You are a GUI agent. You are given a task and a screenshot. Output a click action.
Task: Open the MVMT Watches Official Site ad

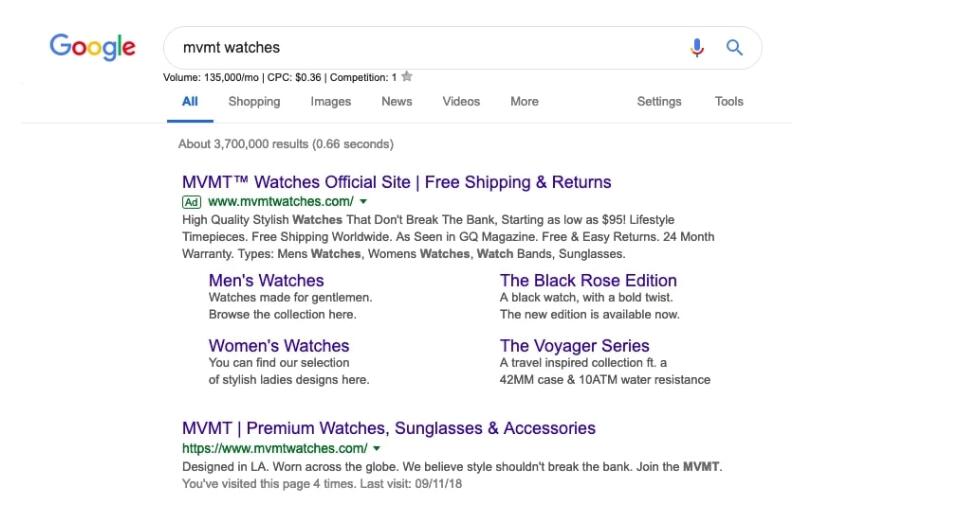(396, 182)
